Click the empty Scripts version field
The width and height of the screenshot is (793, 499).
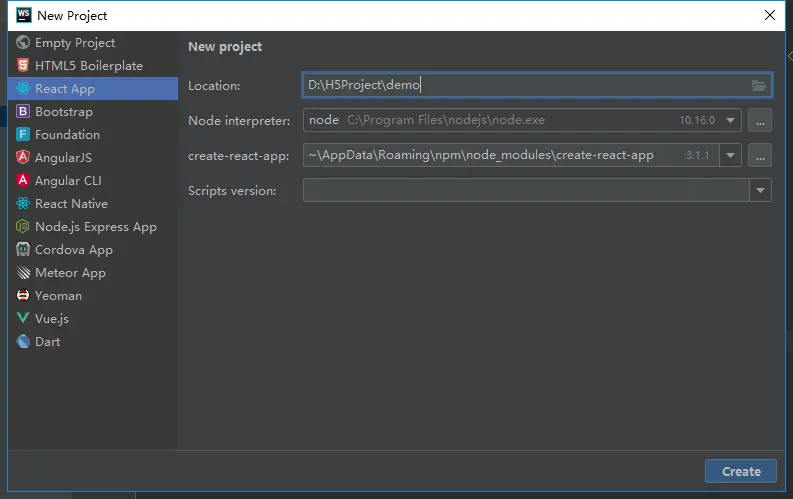(x=526, y=191)
